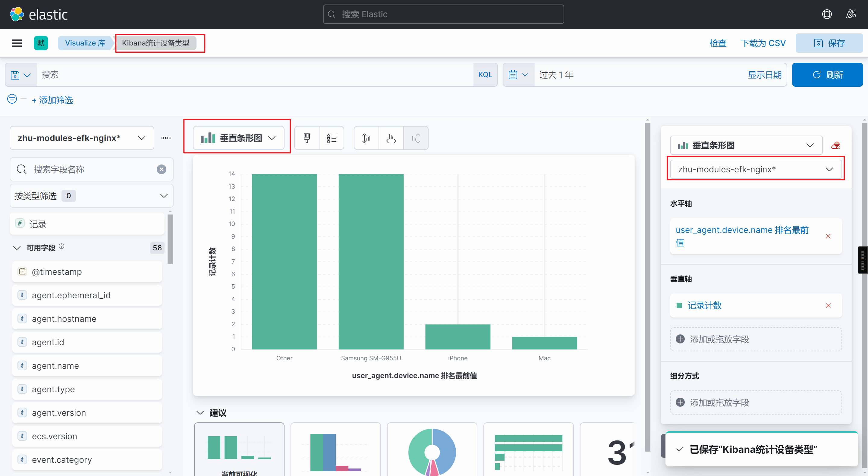Viewport: 868px width, 476px height.
Task: Click the filter options icon
Action: [x=12, y=99]
